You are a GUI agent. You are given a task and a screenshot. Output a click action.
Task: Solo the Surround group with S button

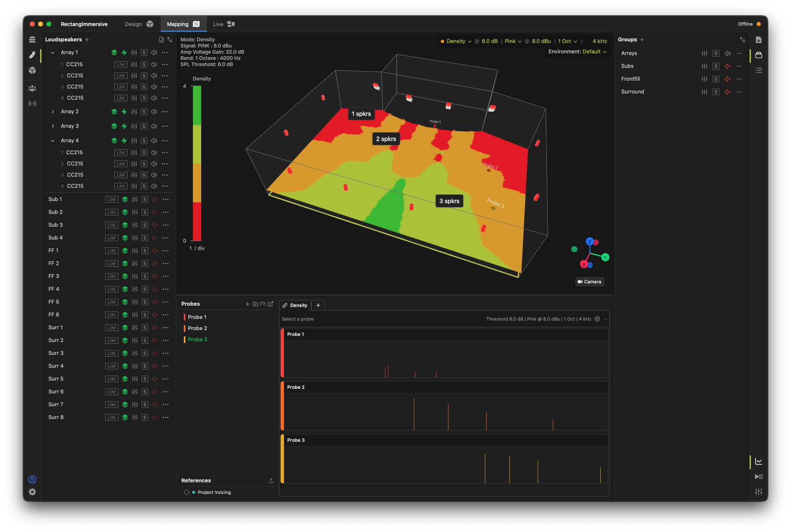(x=716, y=92)
